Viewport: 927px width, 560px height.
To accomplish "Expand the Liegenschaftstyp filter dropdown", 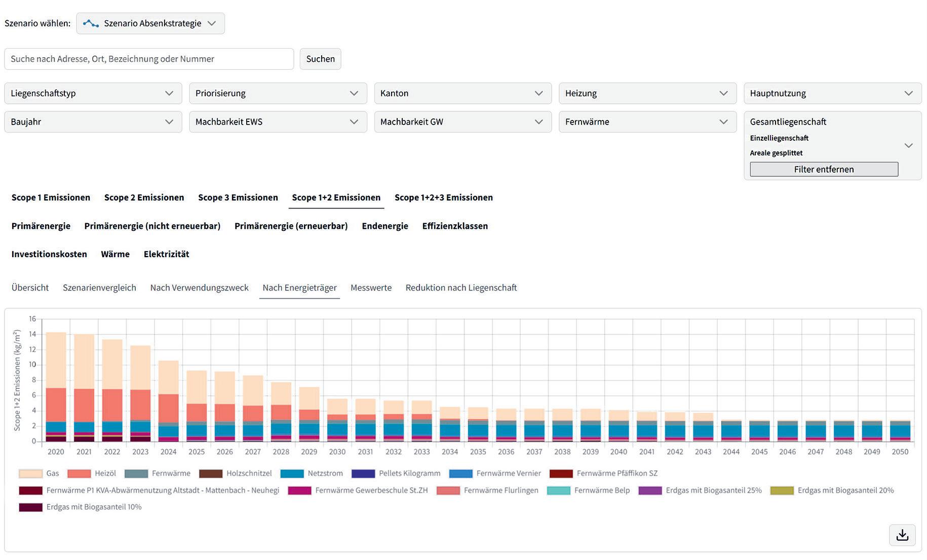I will pyautogui.click(x=93, y=93).
